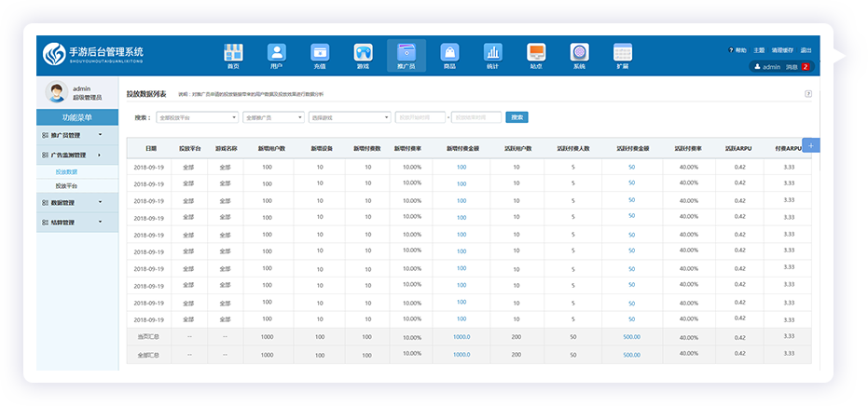Open the 全部推广员 dropdown
Viewport: 868px width, 406px height.
(273, 117)
